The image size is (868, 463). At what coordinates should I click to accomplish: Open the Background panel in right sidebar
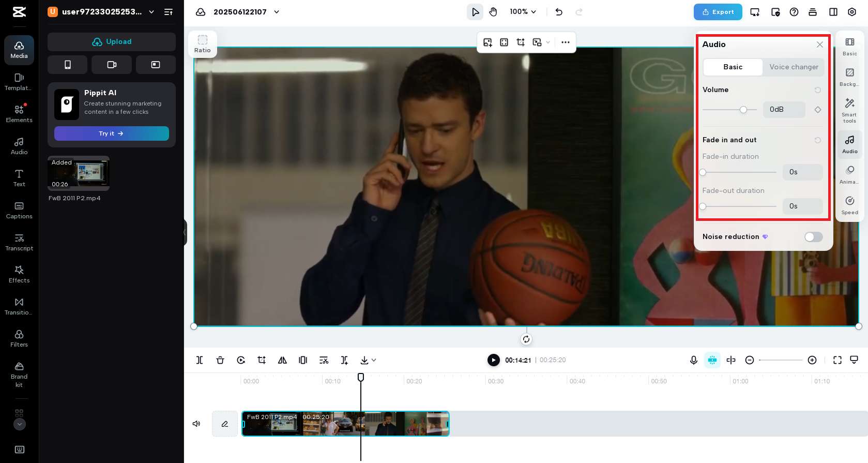pos(849,77)
